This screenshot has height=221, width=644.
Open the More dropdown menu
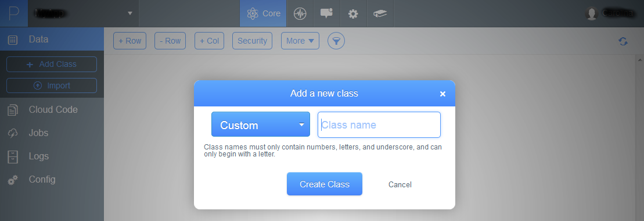point(300,41)
